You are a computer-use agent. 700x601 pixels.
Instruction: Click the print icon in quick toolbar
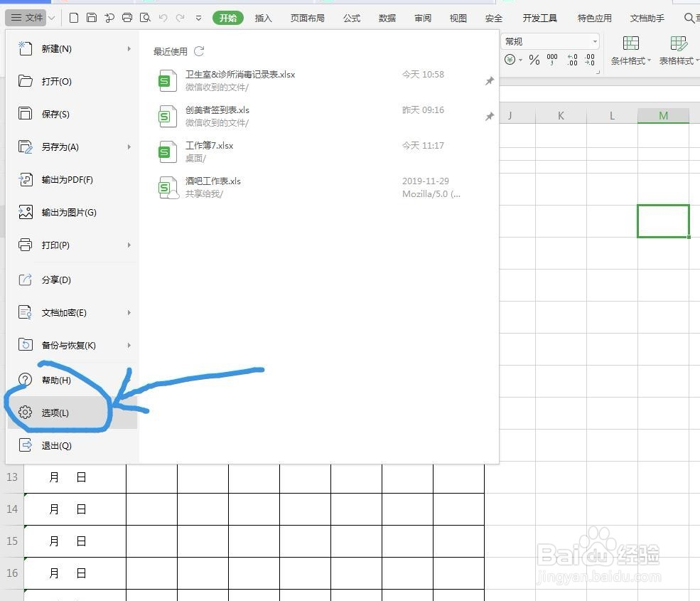(x=127, y=18)
